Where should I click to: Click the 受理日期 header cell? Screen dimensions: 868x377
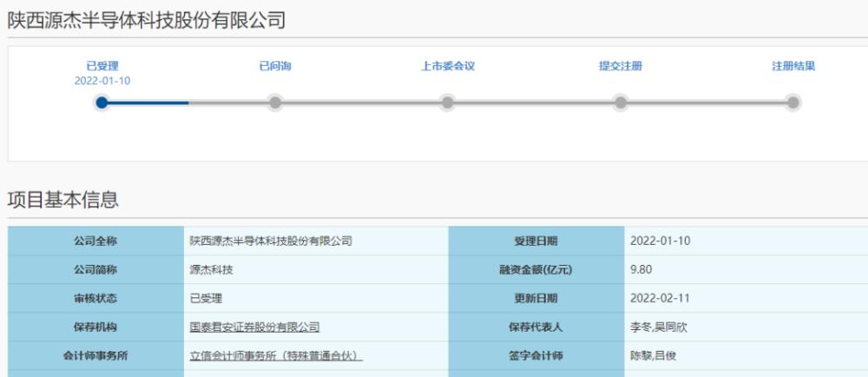tap(536, 241)
